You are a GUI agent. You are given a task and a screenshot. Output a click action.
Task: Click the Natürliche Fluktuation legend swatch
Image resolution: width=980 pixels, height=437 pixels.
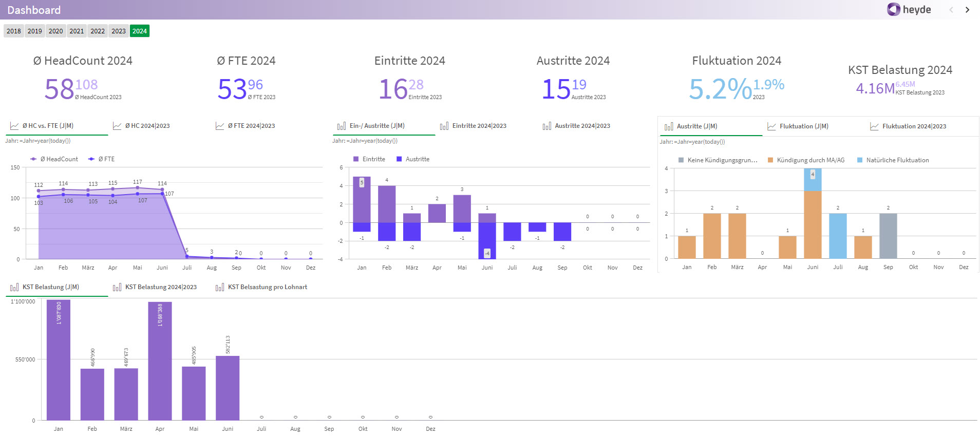coord(860,160)
